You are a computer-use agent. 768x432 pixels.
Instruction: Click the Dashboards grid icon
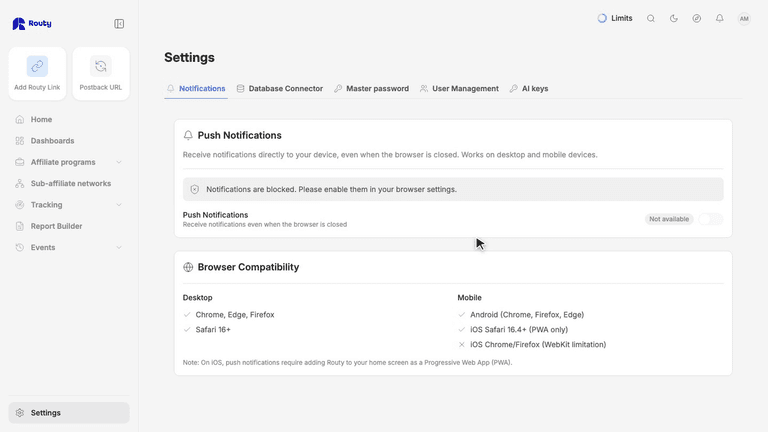coord(20,141)
